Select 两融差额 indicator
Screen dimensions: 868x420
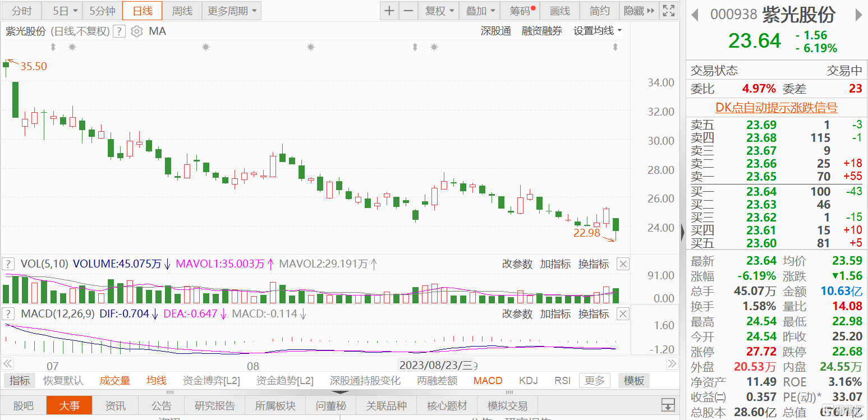(x=437, y=381)
